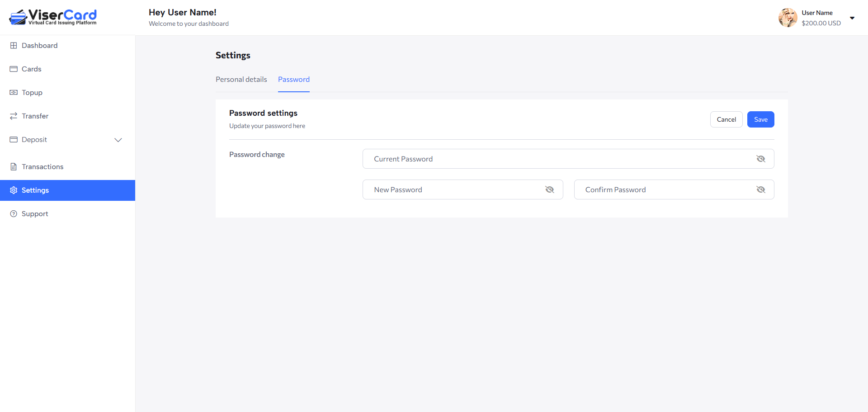868x412 pixels.
Task: Show the New Password text
Action: click(550, 189)
